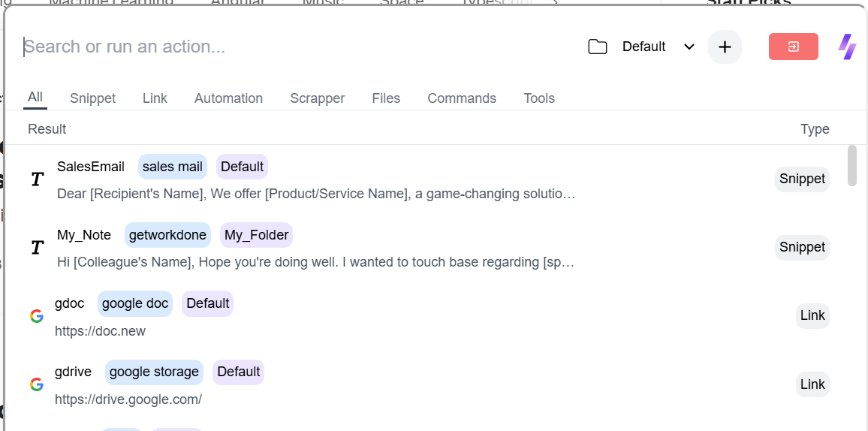Screen dimensions: 868x431
Task: Open the Automation tab
Action: click(x=228, y=98)
